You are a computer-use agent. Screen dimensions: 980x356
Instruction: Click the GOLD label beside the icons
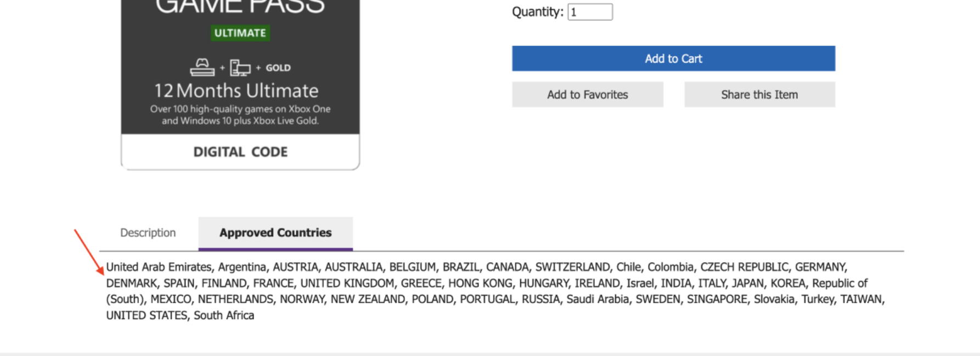(278, 68)
